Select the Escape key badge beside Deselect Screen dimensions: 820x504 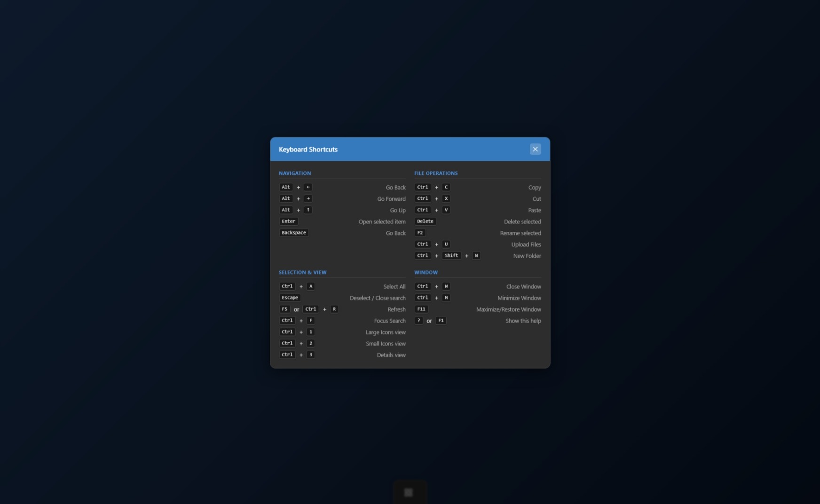tap(290, 297)
